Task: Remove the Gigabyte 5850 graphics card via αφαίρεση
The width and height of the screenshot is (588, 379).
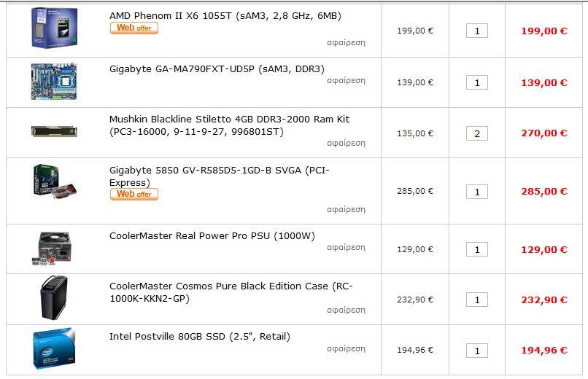Action: tap(346, 209)
